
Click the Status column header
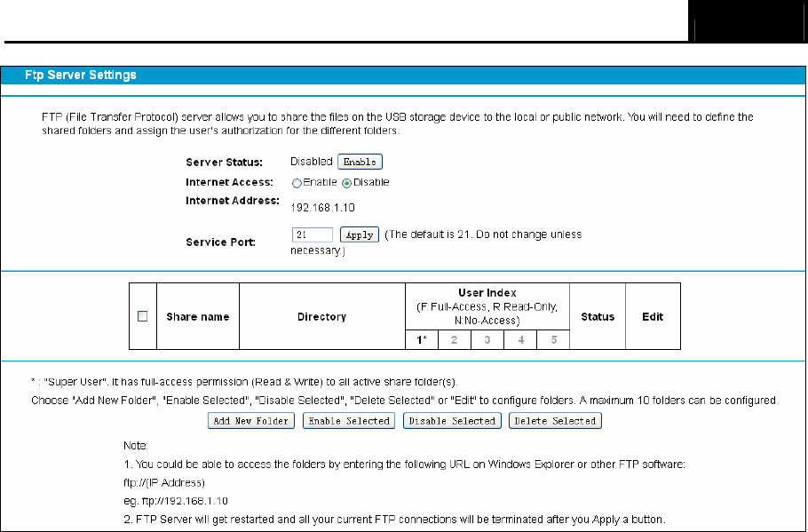(598, 316)
